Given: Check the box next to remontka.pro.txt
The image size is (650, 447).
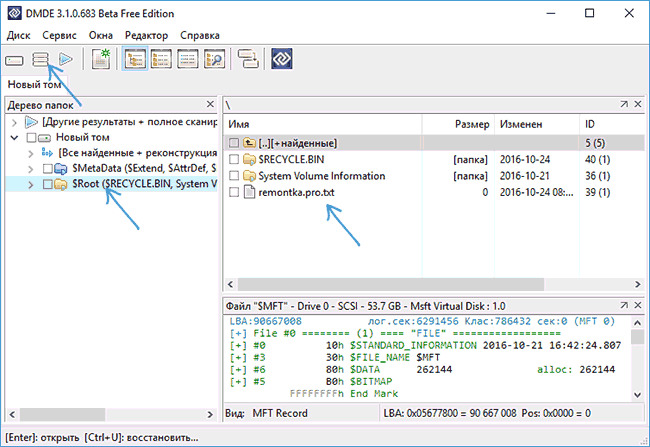Looking at the screenshot, I should (x=235, y=191).
